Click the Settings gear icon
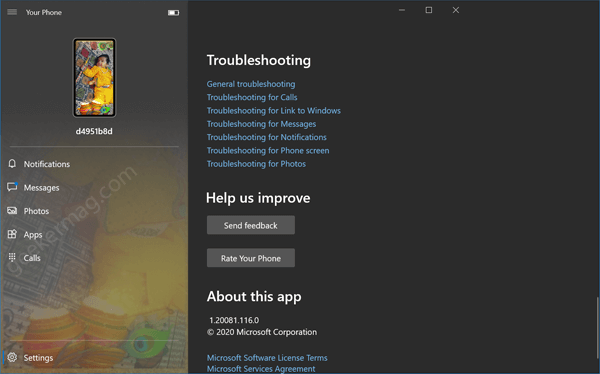 coord(12,358)
